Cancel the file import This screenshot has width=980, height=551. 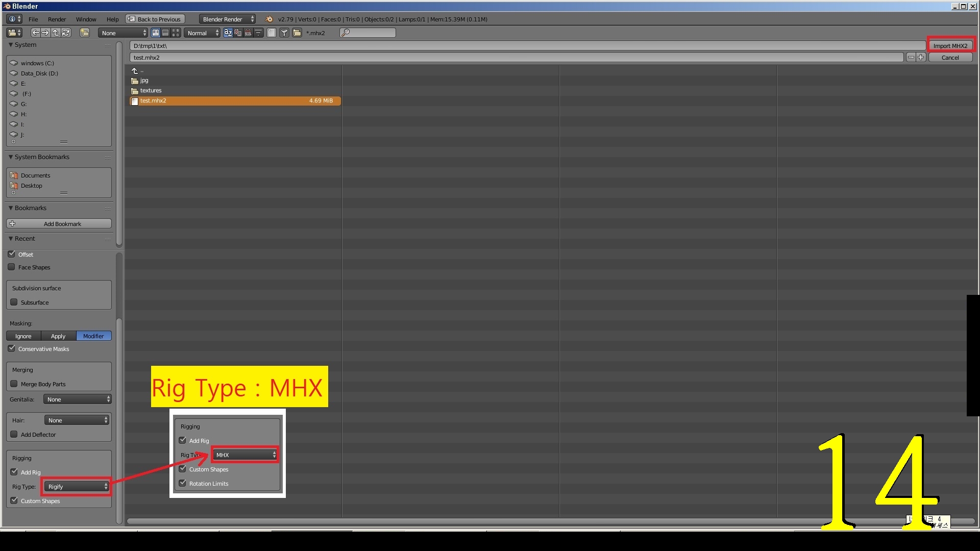[x=950, y=58]
